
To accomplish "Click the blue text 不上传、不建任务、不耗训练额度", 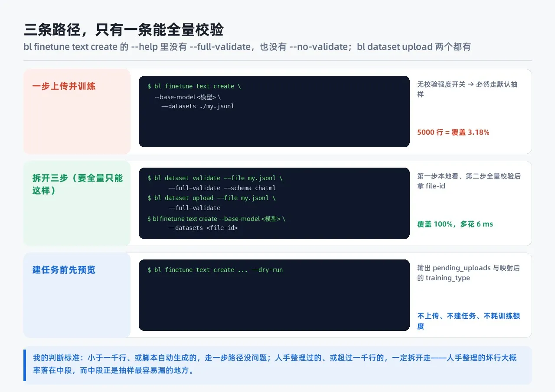I will tap(469, 321).
